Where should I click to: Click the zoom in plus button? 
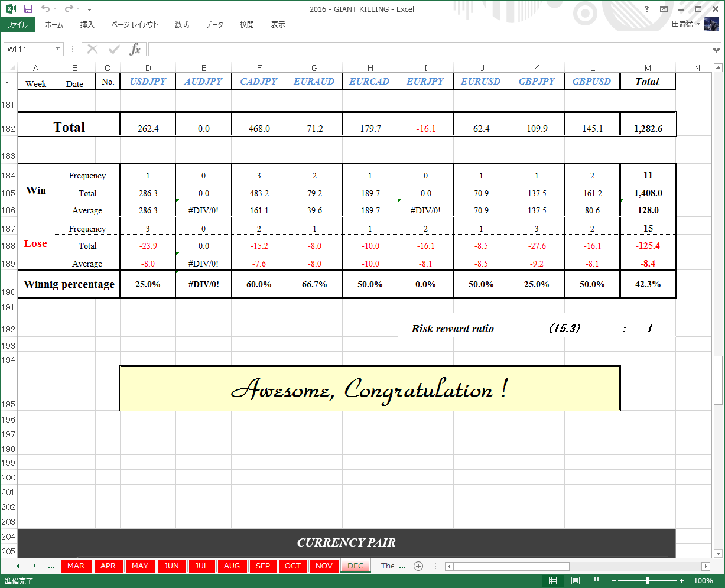coord(682,581)
